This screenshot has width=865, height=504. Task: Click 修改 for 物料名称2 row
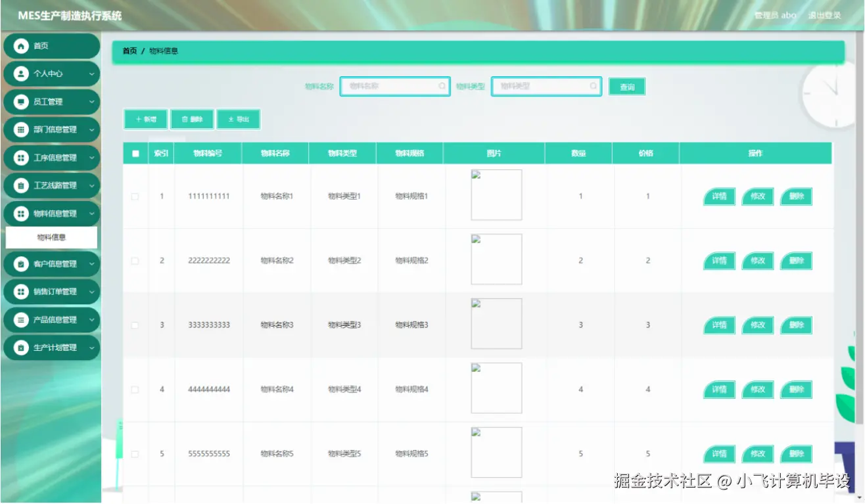pos(758,261)
